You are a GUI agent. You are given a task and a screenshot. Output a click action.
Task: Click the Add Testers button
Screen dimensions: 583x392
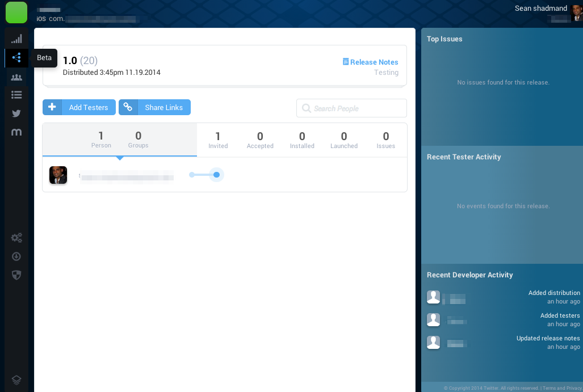pyautogui.click(x=79, y=107)
